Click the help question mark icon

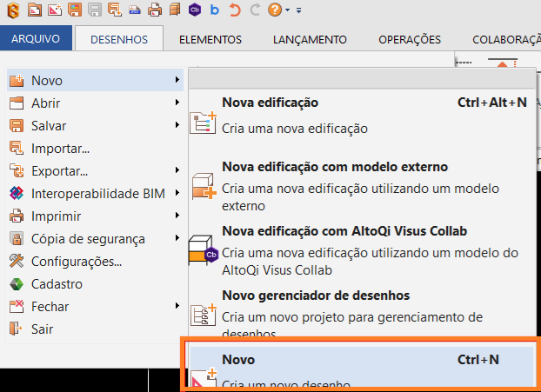275,10
